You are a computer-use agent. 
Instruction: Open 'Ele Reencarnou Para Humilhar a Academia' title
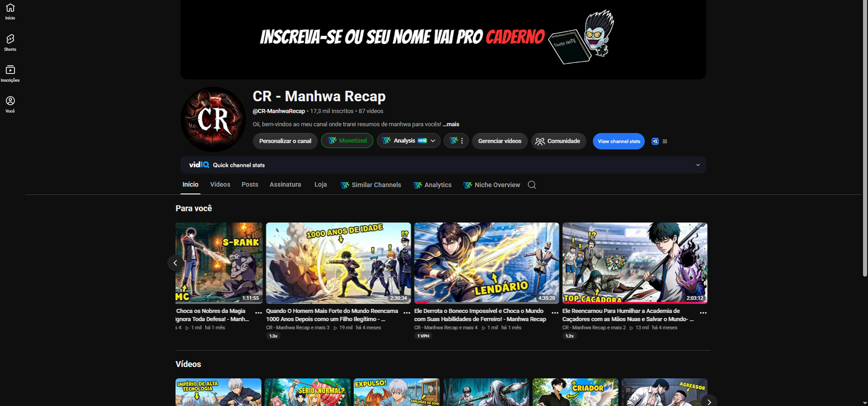(x=628, y=315)
